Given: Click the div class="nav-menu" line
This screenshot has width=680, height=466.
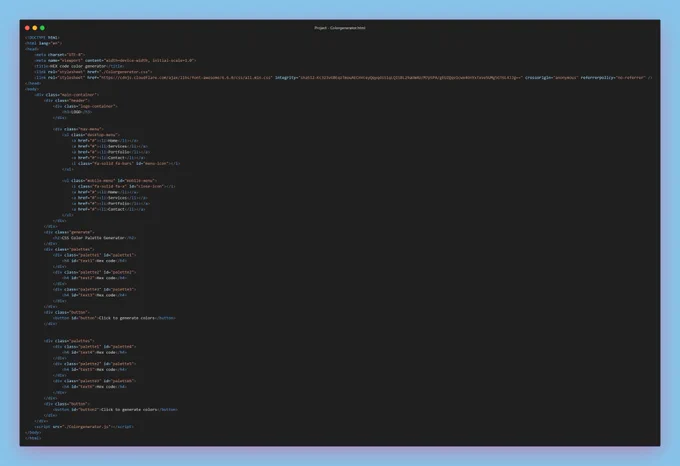Looking at the screenshot, I should tap(78, 129).
